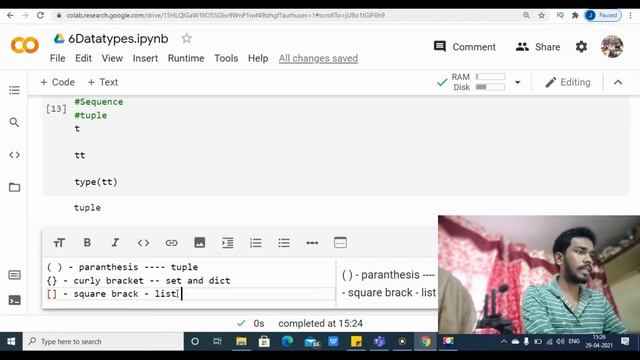Click the paranthesis tuple line in editor
Image resolution: width=640 pixels, height=360 pixels.
click(x=122, y=267)
